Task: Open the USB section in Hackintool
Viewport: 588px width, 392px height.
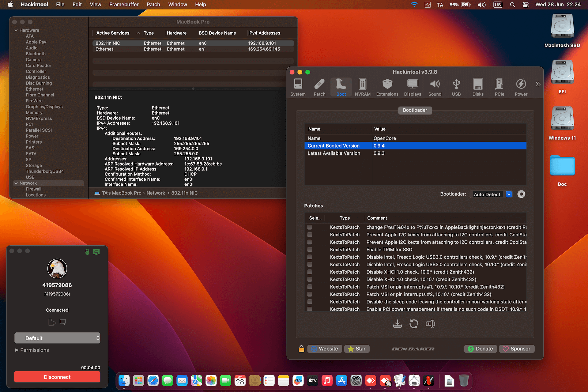Action: coord(456,87)
